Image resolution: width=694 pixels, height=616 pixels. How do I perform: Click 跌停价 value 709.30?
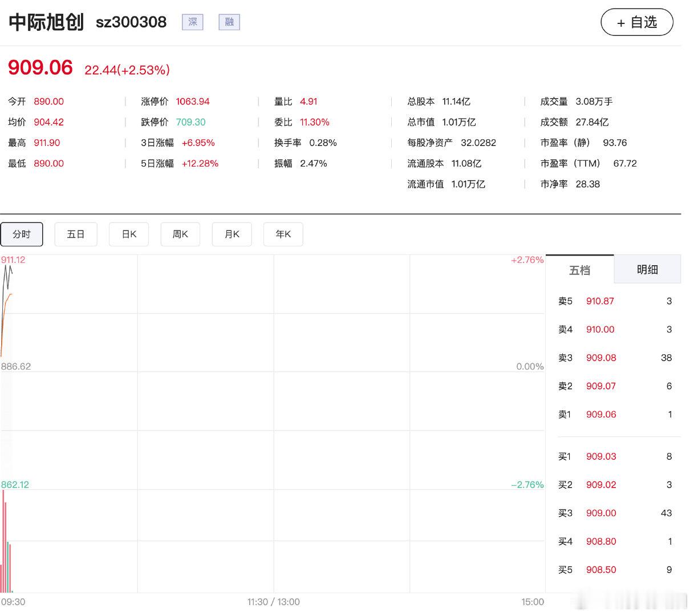coord(190,122)
